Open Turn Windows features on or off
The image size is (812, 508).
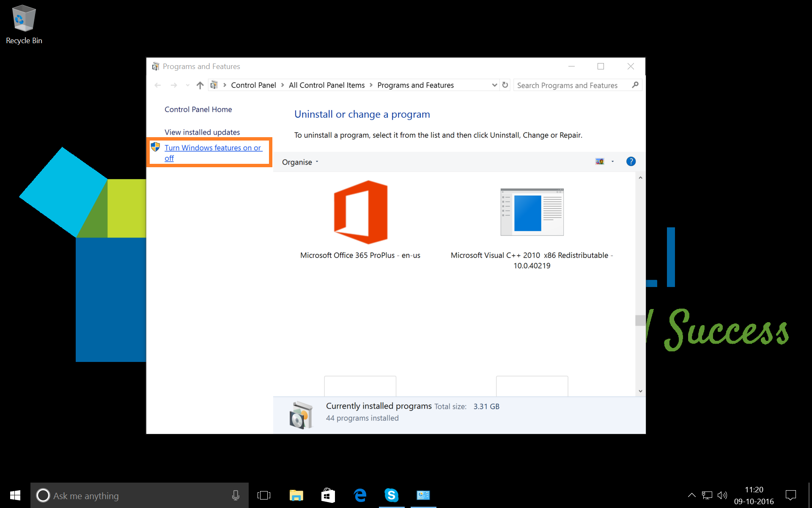point(214,153)
